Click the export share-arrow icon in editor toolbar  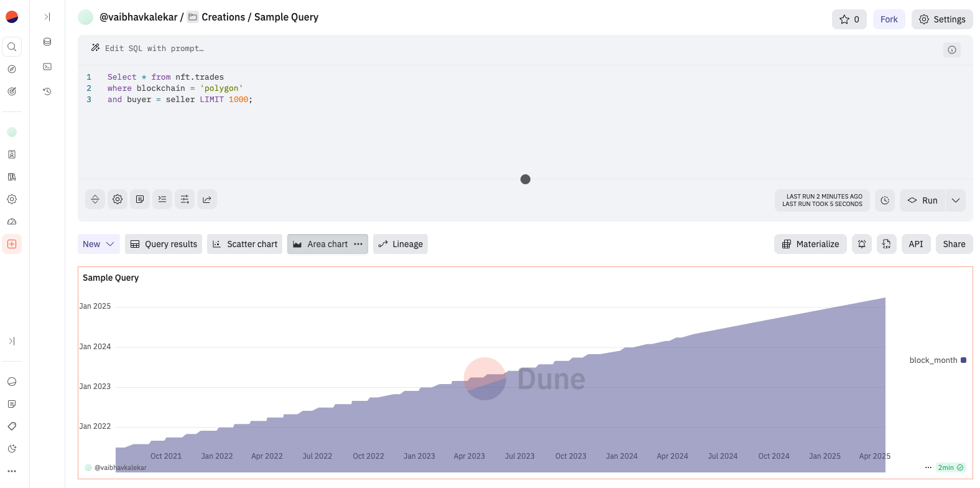pos(207,199)
